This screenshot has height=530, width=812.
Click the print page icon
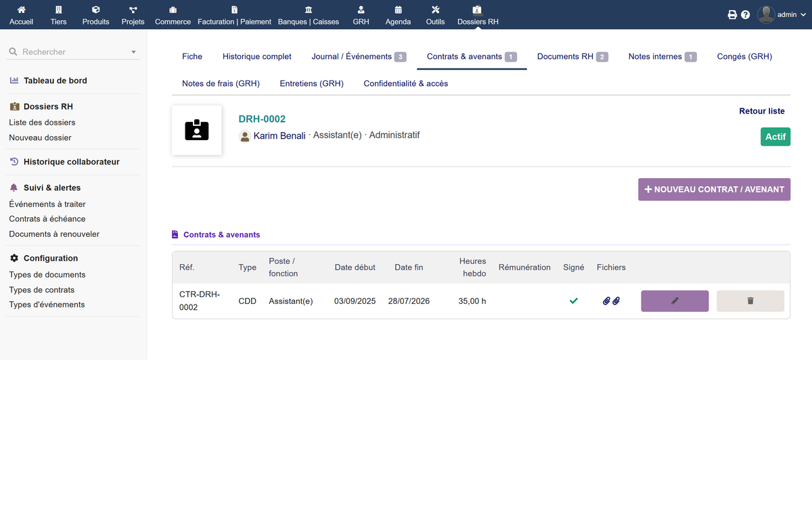click(x=732, y=15)
